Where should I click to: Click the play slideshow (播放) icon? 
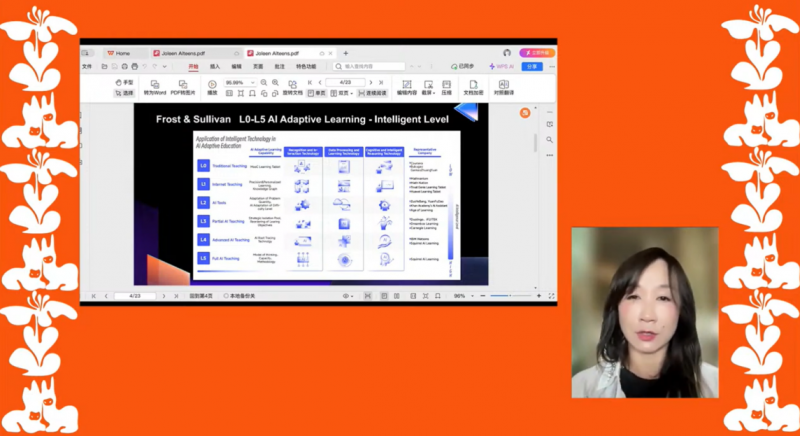(212, 84)
